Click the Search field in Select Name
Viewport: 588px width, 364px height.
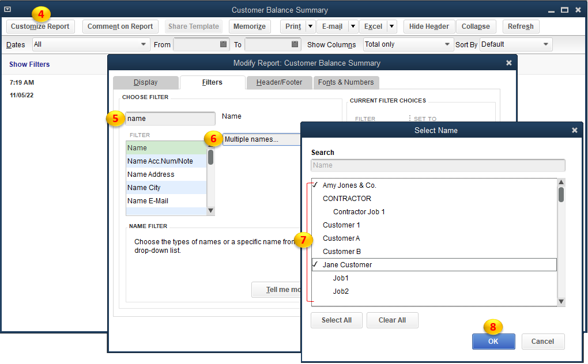pyautogui.click(x=437, y=166)
